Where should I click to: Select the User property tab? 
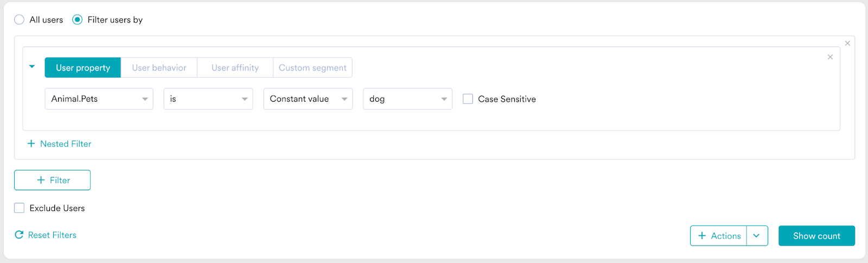(x=83, y=68)
